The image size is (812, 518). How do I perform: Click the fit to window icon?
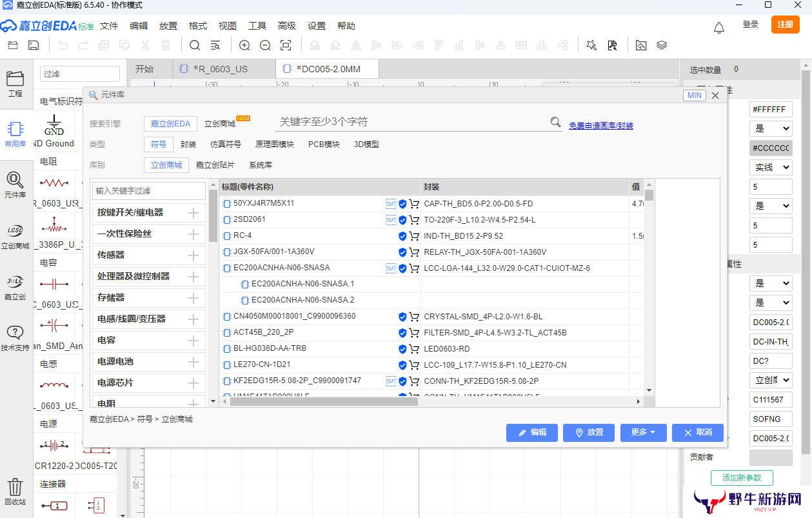[x=286, y=45]
